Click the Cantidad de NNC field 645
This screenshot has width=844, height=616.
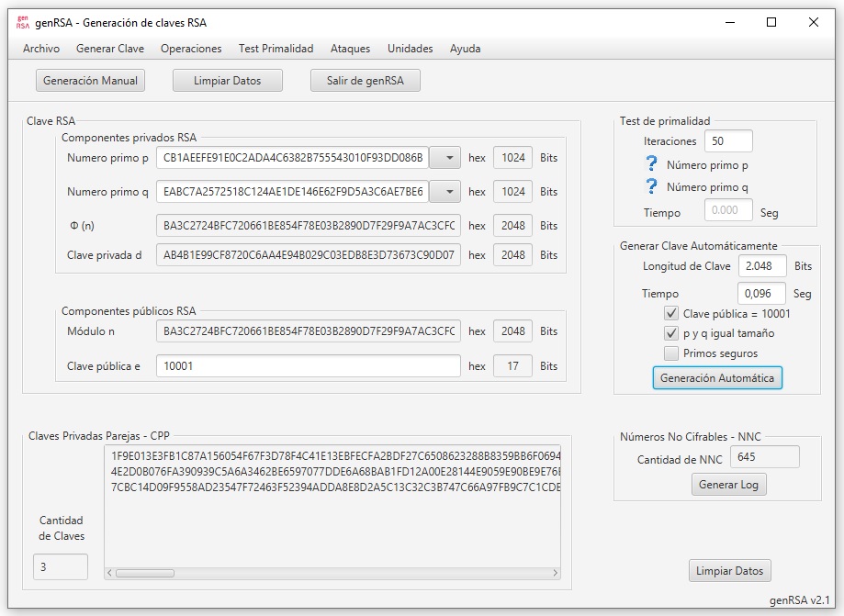[764, 457]
